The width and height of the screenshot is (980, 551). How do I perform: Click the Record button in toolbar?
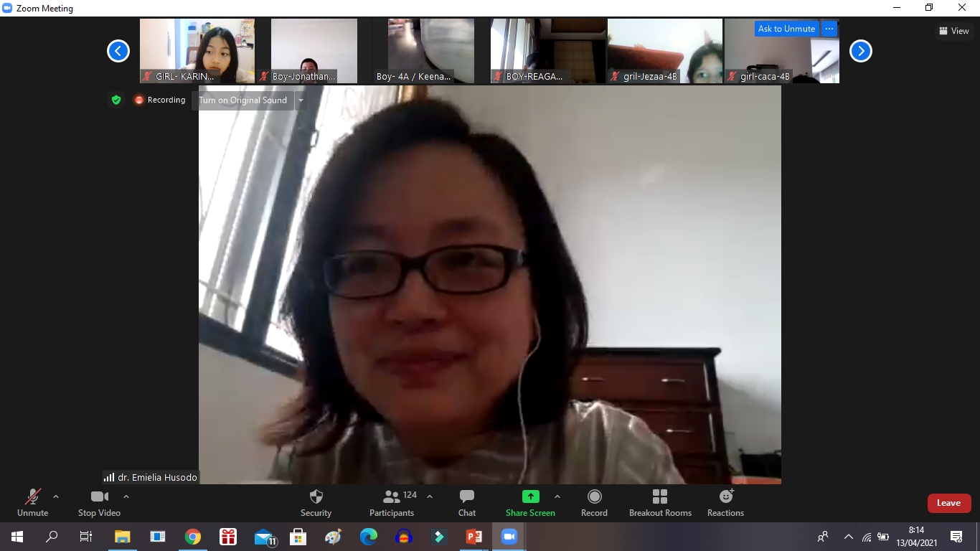pyautogui.click(x=594, y=503)
